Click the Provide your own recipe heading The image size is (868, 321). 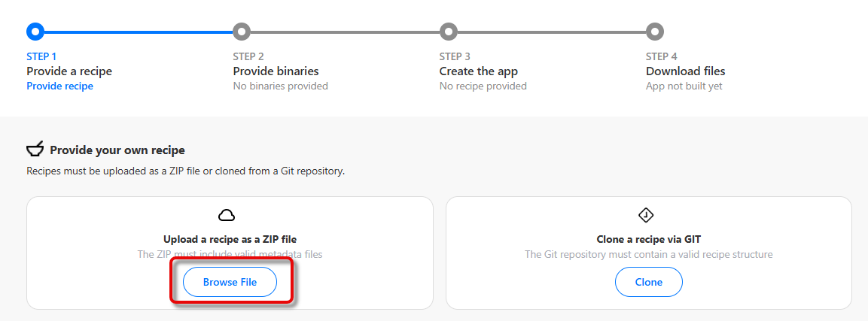coord(117,150)
